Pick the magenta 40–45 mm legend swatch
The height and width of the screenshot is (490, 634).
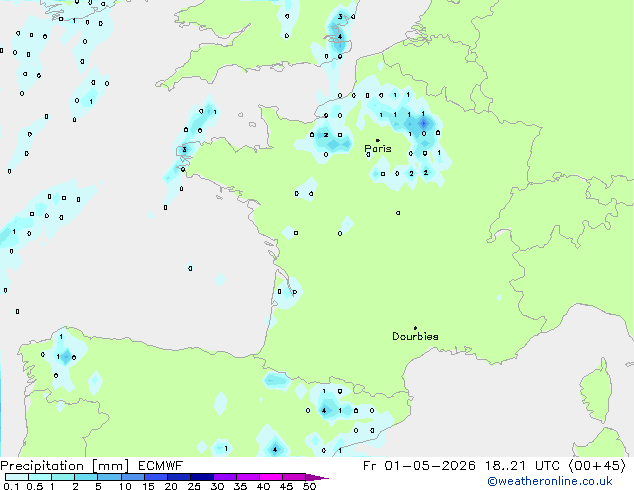click(271, 477)
